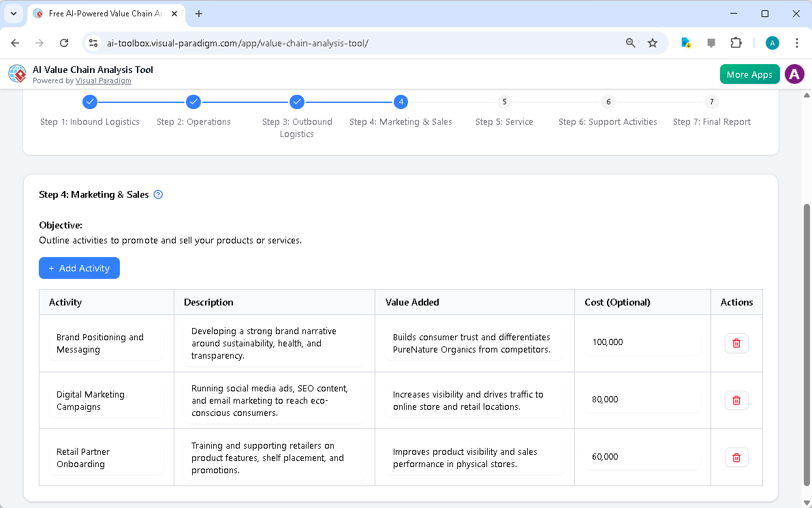Delete the Digital Marketing Campaigns activity
Image resolution: width=812 pixels, height=508 pixels.
coord(736,400)
